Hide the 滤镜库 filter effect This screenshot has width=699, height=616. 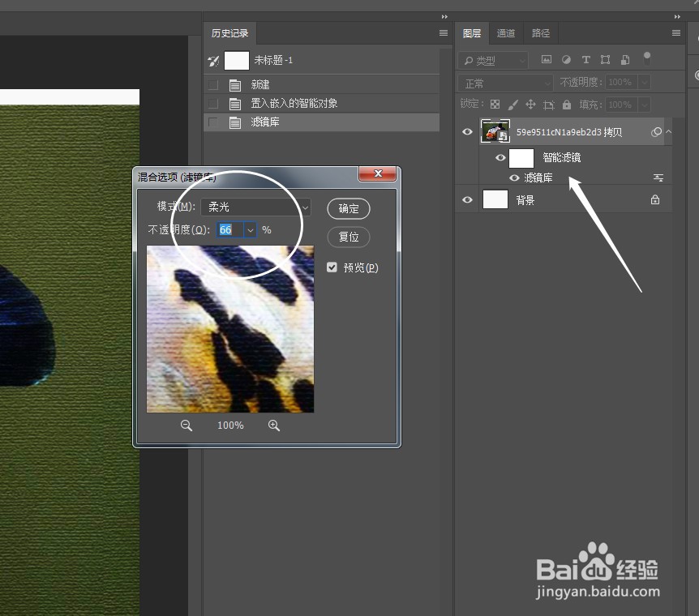[514, 178]
